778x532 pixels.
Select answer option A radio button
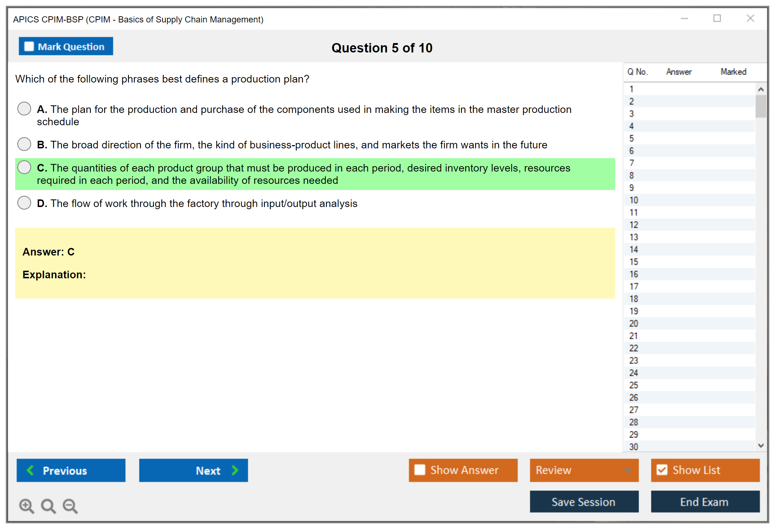coord(24,109)
